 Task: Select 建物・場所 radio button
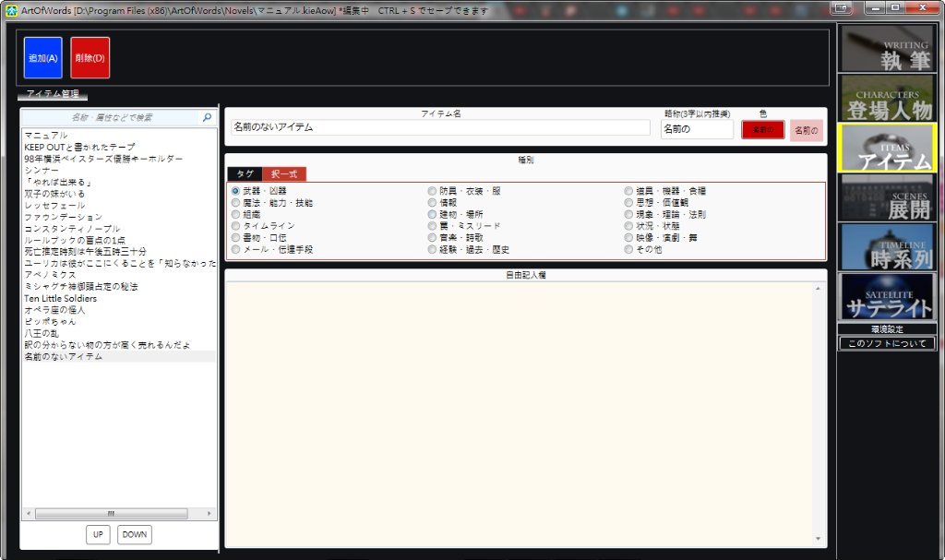tap(432, 214)
